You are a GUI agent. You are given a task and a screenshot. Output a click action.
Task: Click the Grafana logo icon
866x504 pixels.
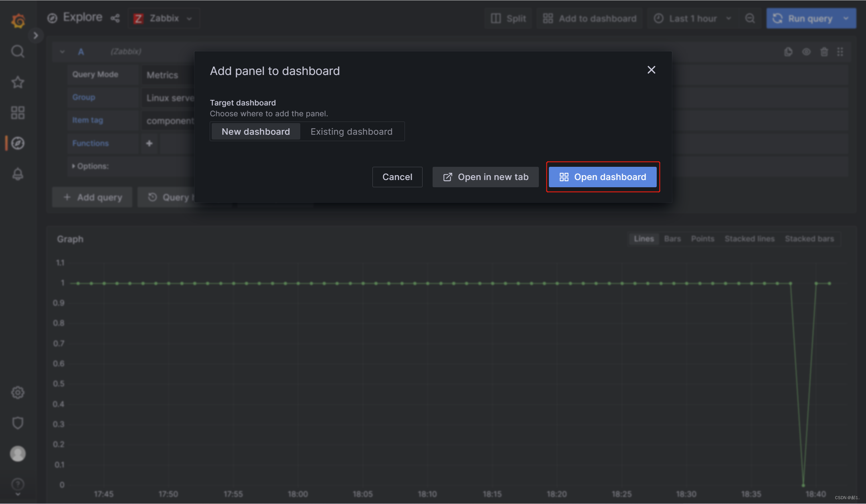point(18,20)
